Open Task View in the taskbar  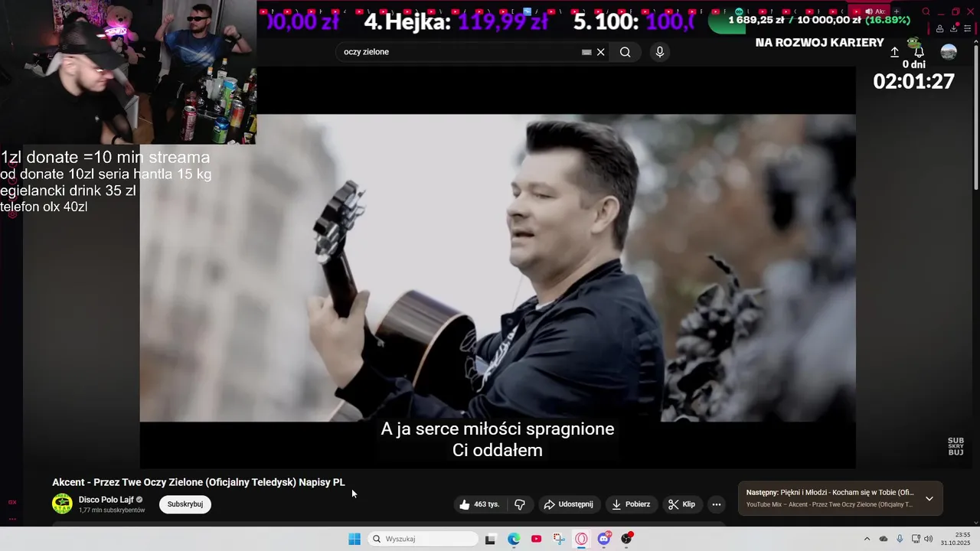point(490,539)
